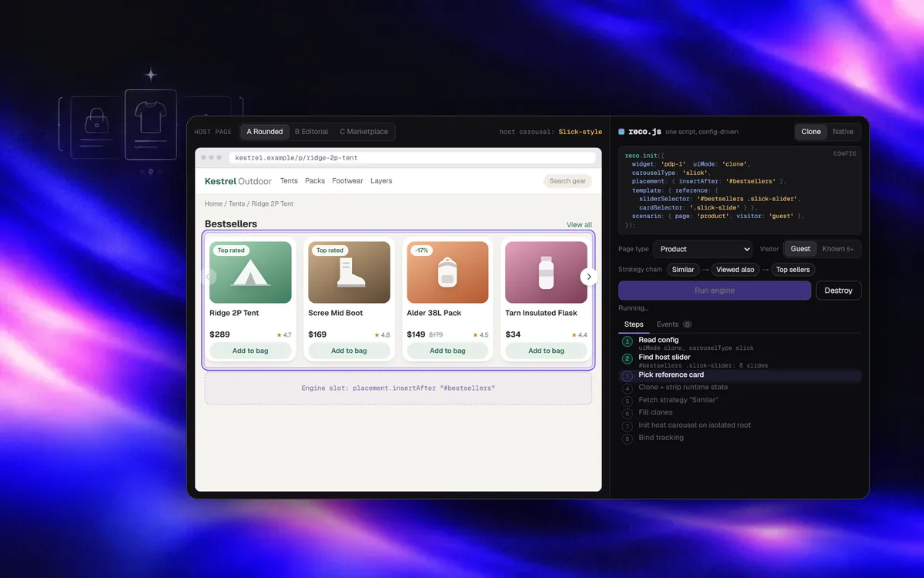
Task: Select host page B Editorial
Action: (x=311, y=132)
